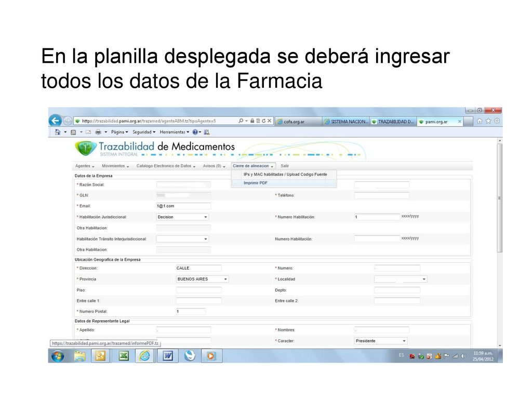Open Catalogo Electronico de Datos menu
This screenshot has width=532, height=399.
166,166
